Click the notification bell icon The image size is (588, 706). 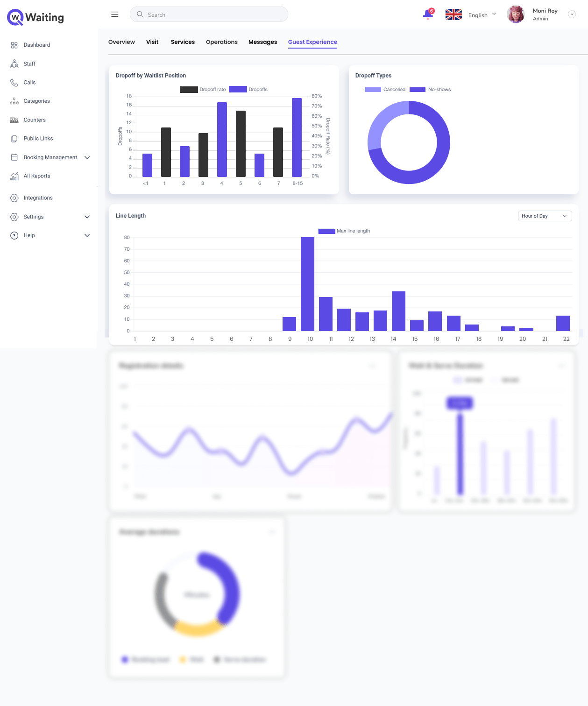[428, 14]
